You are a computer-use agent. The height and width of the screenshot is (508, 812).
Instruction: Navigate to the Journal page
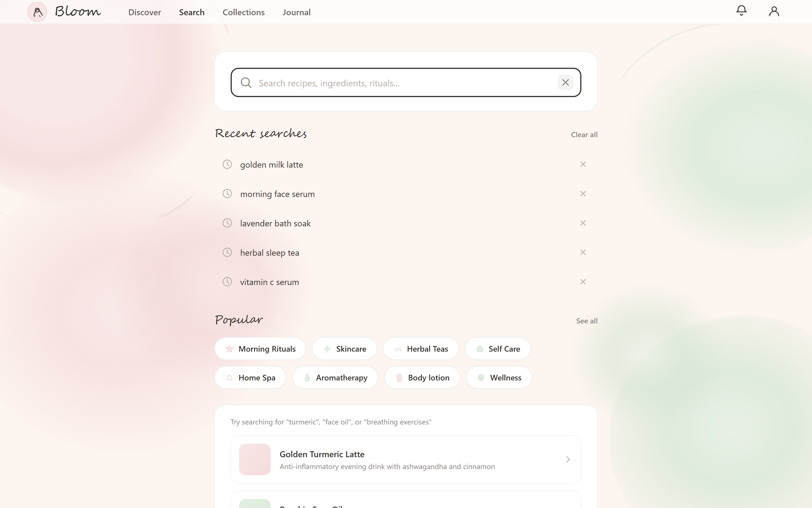click(297, 12)
